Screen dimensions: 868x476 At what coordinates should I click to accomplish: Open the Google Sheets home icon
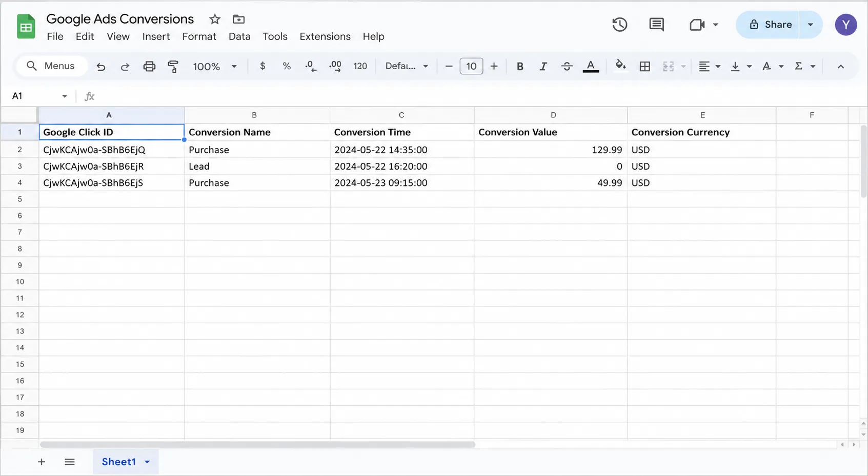(x=26, y=27)
